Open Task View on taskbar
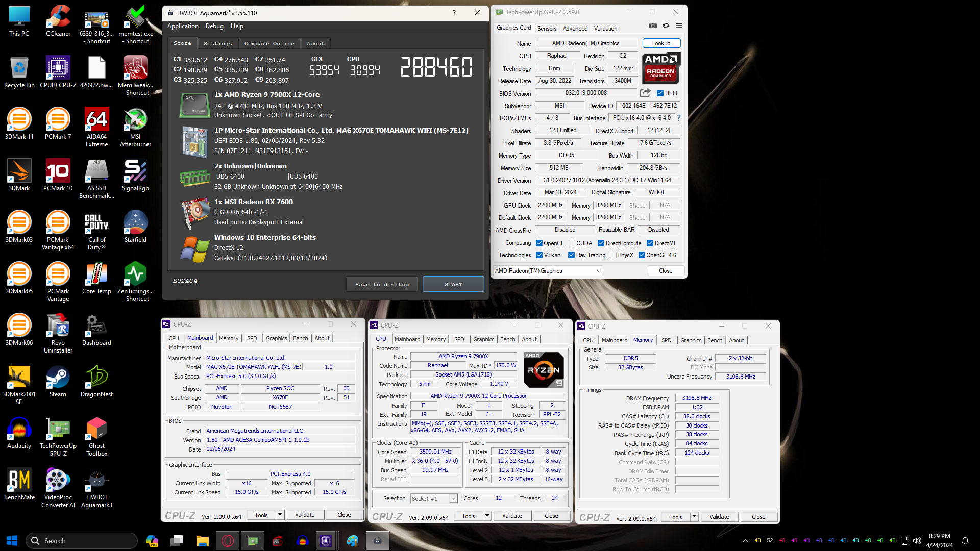Screen dimensions: 980x551 tap(177, 541)
